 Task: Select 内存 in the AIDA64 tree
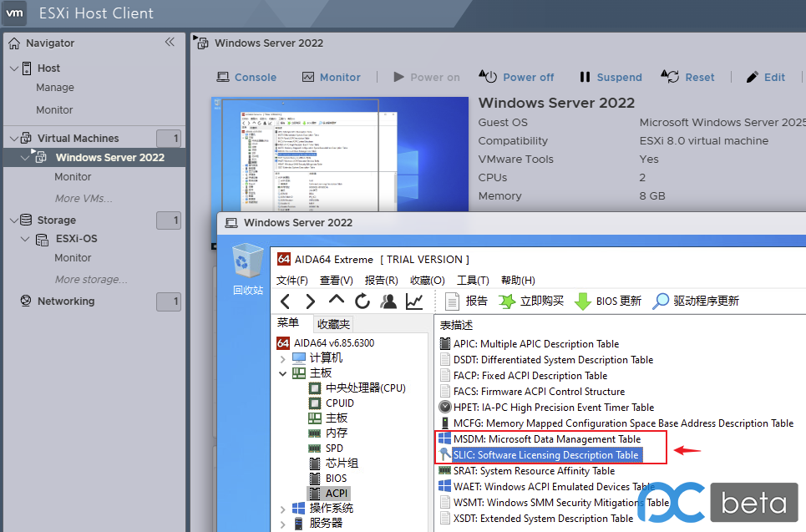[x=328, y=433]
